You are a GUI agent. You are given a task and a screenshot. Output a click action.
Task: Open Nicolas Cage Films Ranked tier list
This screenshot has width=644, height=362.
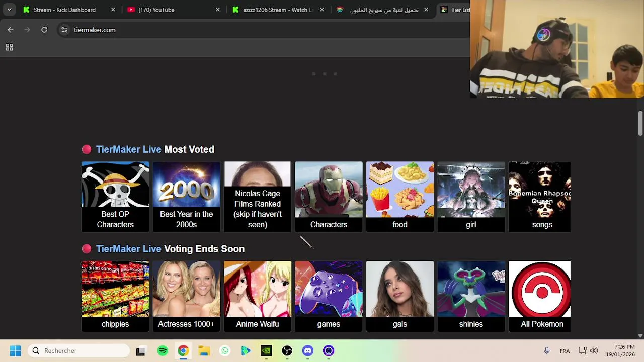pyautogui.click(x=258, y=197)
